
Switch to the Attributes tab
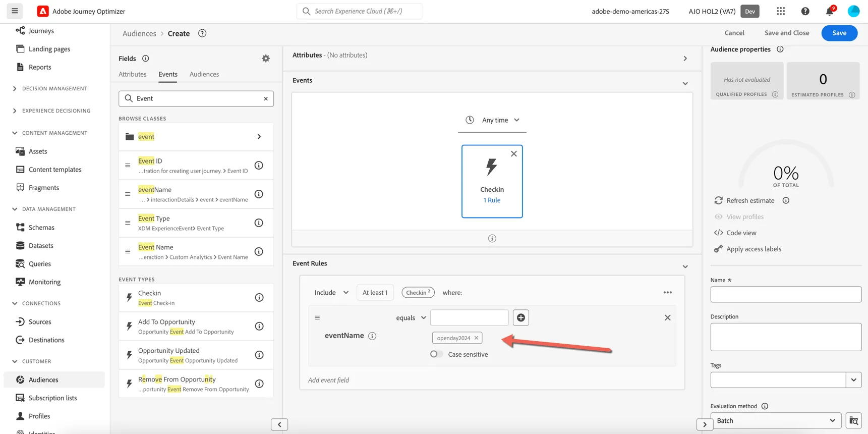point(132,74)
